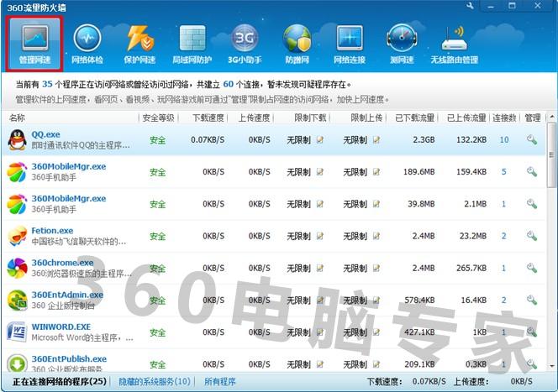Image resolution: width=558 pixels, height=392 pixels.
Task: Open the 防蹭网 anti-freeloading tool
Action: pyautogui.click(x=297, y=44)
